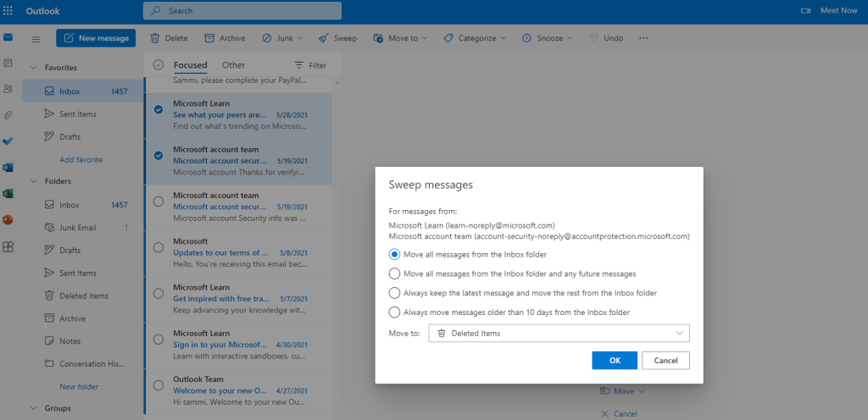
Task: Launch PowerPoint from the left rail
Action: [8, 219]
